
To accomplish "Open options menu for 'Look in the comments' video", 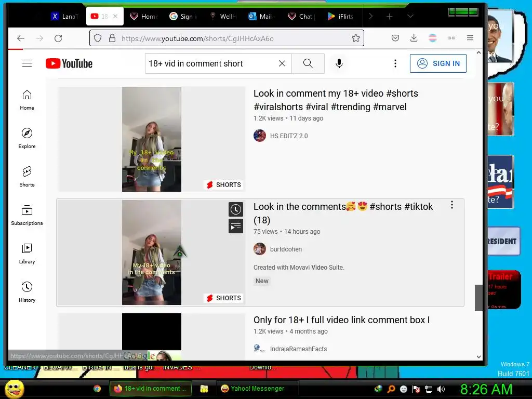I will (x=452, y=205).
